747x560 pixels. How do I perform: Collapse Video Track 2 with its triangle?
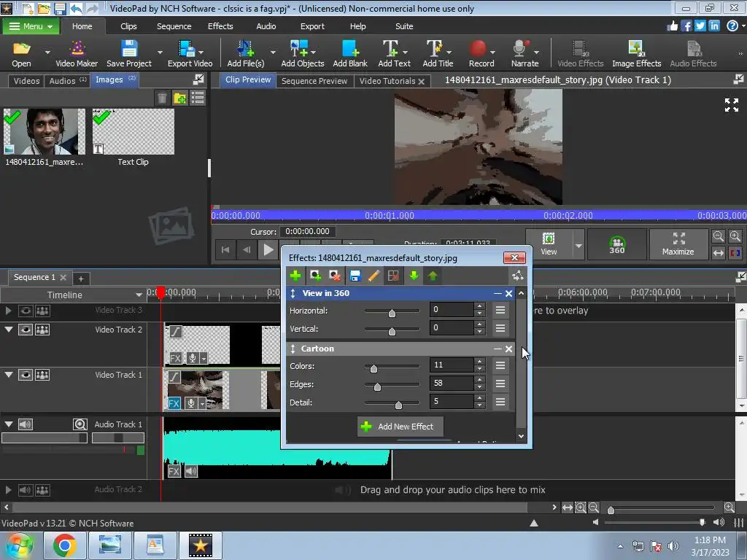(x=9, y=329)
